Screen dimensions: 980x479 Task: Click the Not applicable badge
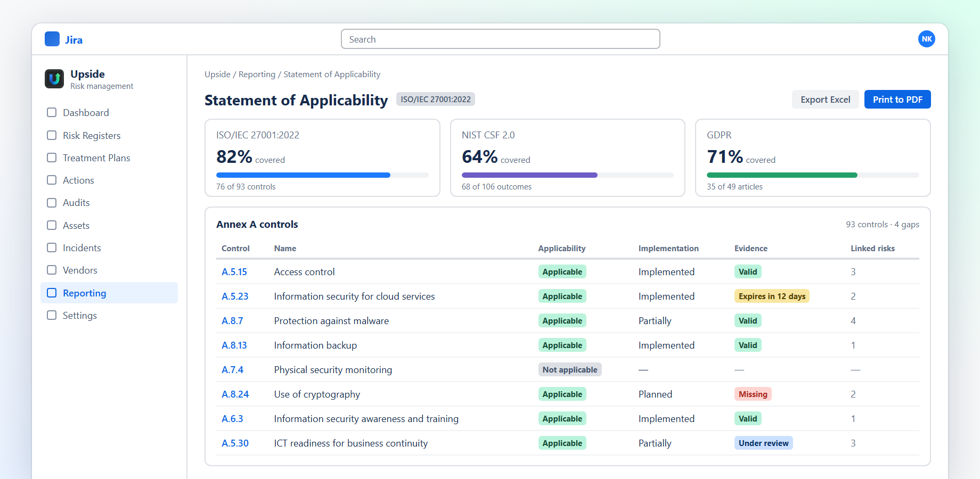tap(570, 370)
